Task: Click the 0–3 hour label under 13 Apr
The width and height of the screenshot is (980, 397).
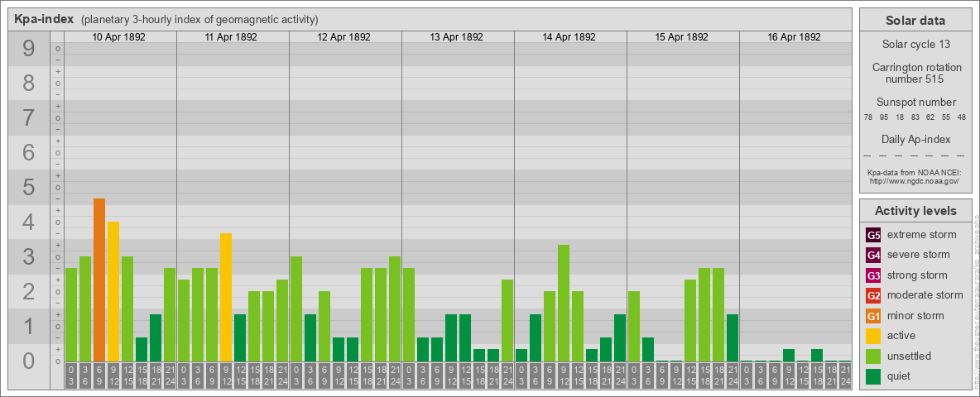Action: point(409,376)
